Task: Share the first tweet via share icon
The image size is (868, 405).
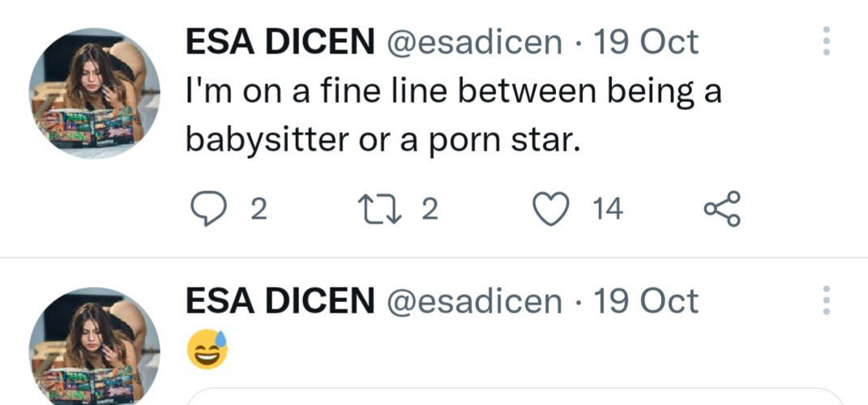Action: pyautogui.click(x=721, y=210)
